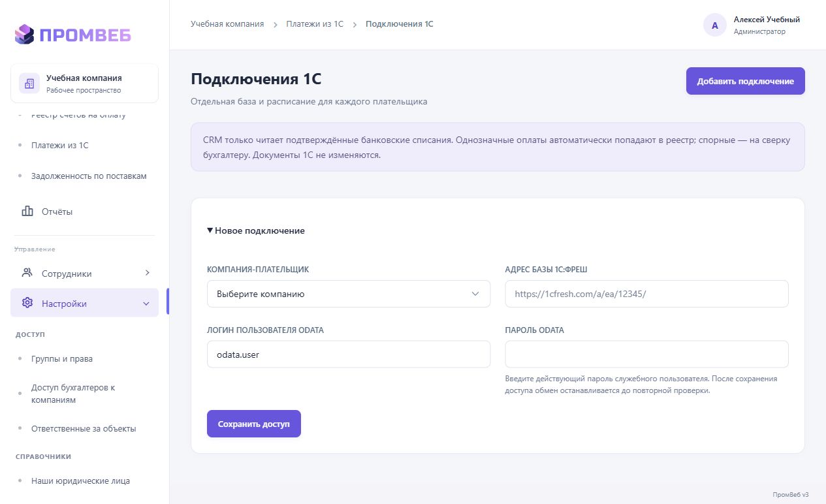Click the gear icon beside Настройки
Screen dimensions: 826x504
(x=27, y=304)
